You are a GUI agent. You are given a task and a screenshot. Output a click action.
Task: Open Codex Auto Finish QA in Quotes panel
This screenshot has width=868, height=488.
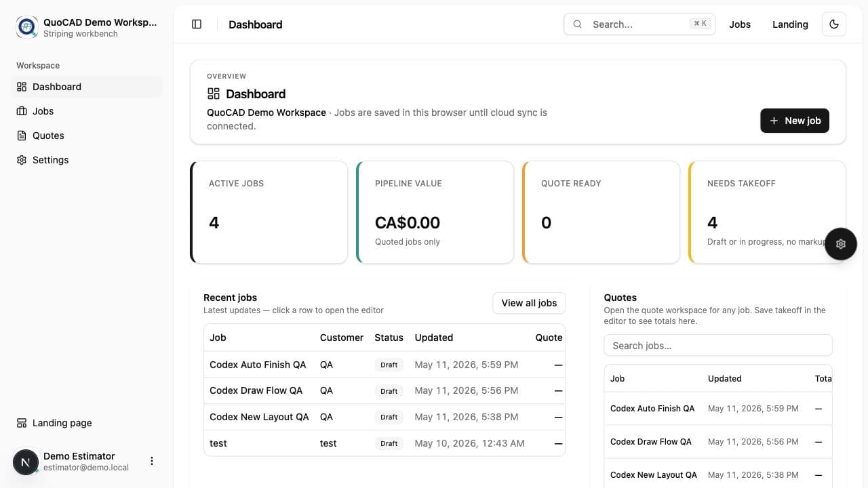[718, 409]
